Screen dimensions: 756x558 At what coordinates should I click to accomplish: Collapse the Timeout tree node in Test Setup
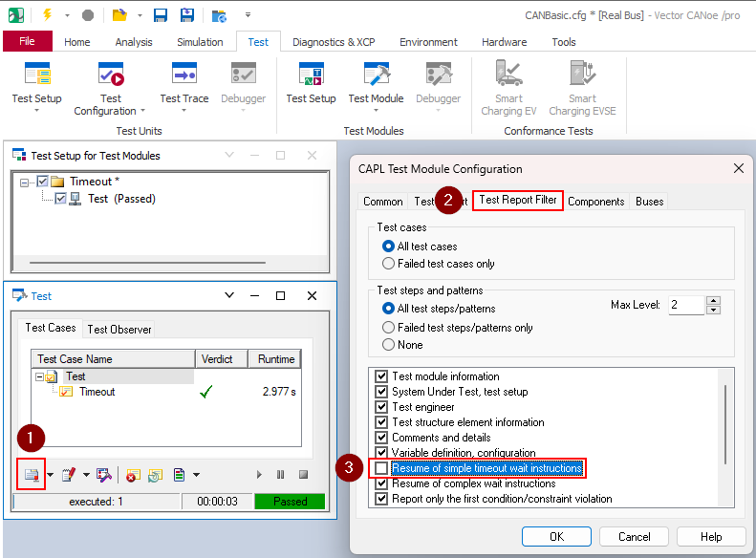coord(25,182)
